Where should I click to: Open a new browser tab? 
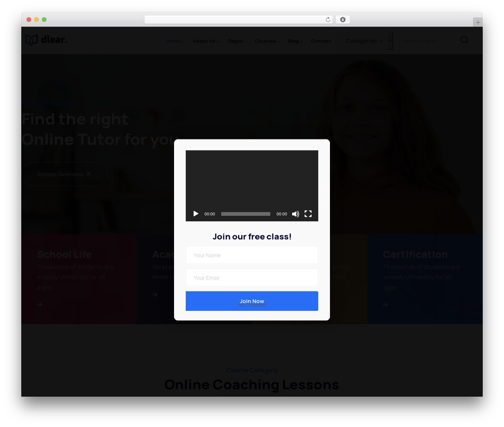478,22
